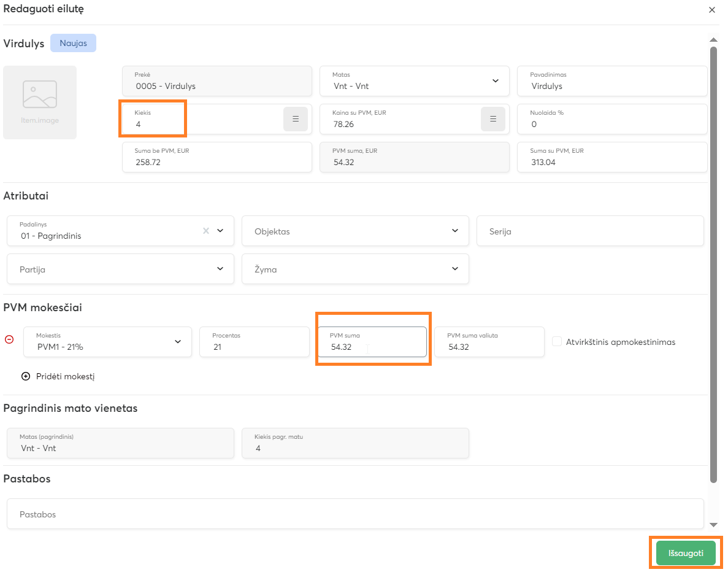The width and height of the screenshot is (728, 572).
Task: Open the Objektas dropdown
Action: pos(454,231)
